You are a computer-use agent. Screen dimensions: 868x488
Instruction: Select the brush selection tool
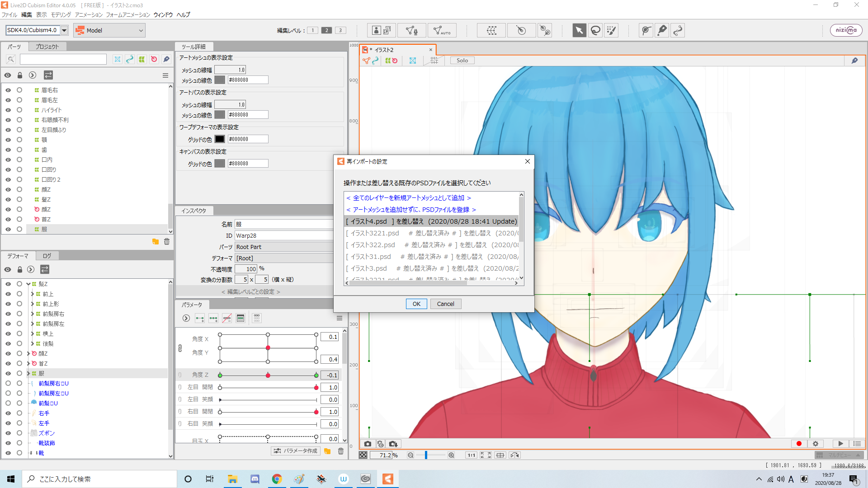pos(611,30)
